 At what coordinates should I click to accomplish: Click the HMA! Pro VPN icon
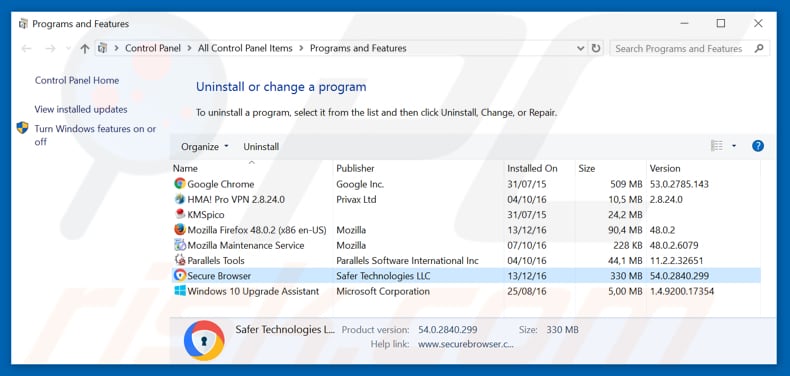tap(179, 199)
